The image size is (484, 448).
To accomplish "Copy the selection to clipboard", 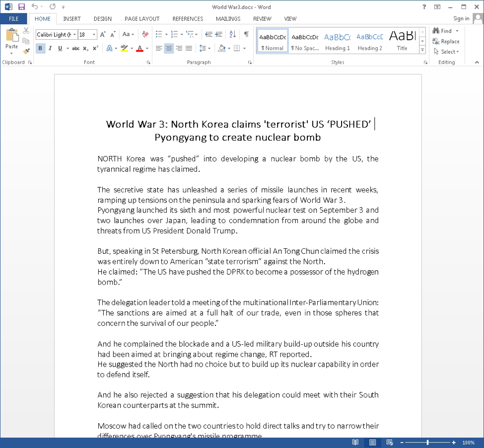I will [26, 41].
